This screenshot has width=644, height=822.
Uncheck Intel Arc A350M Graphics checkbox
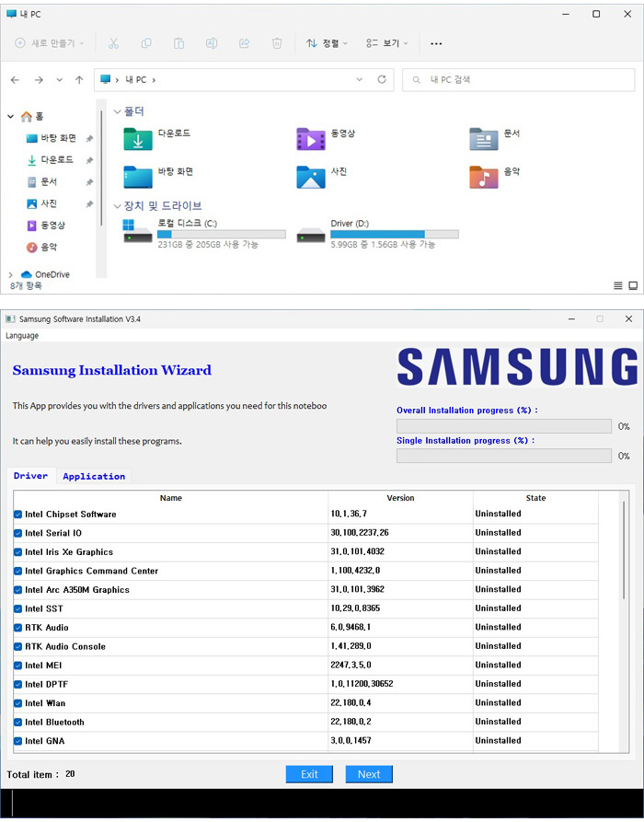tap(18, 590)
